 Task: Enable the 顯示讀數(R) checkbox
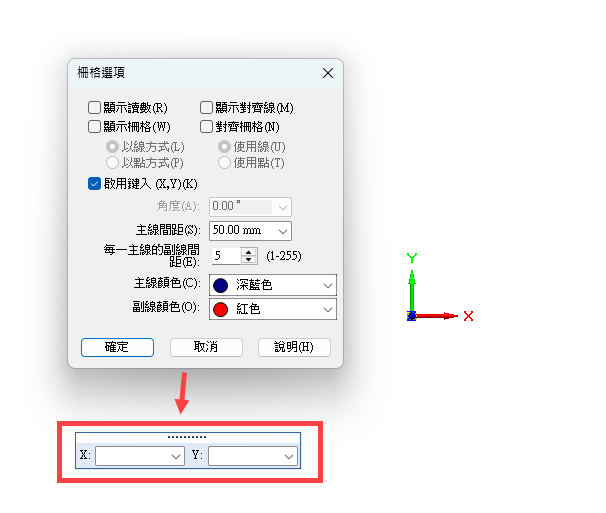[94, 107]
